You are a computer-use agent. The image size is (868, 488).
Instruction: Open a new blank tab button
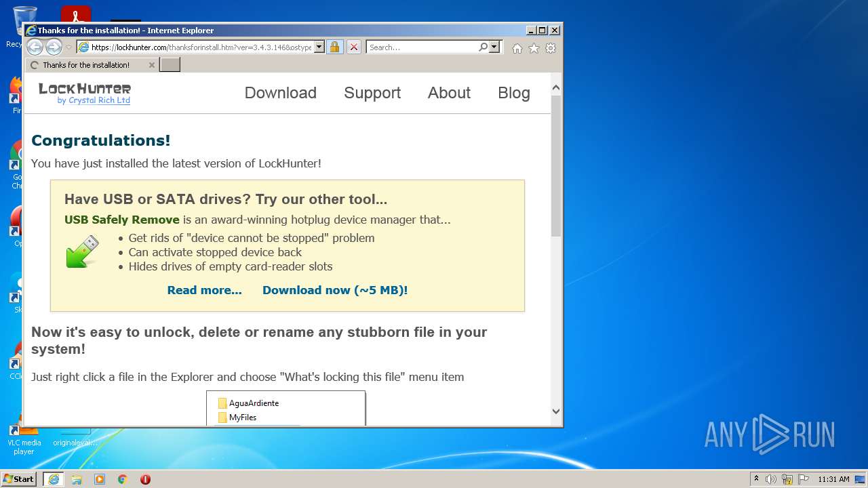coord(170,65)
